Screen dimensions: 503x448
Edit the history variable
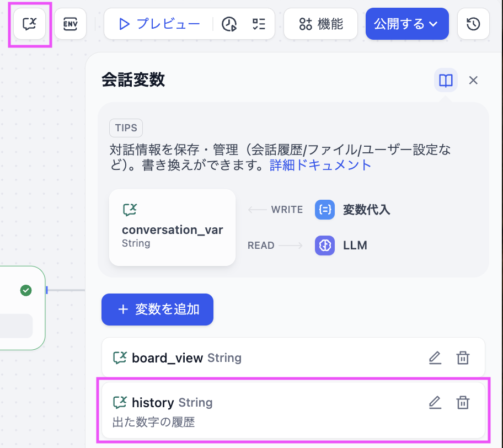tap(435, 403)
